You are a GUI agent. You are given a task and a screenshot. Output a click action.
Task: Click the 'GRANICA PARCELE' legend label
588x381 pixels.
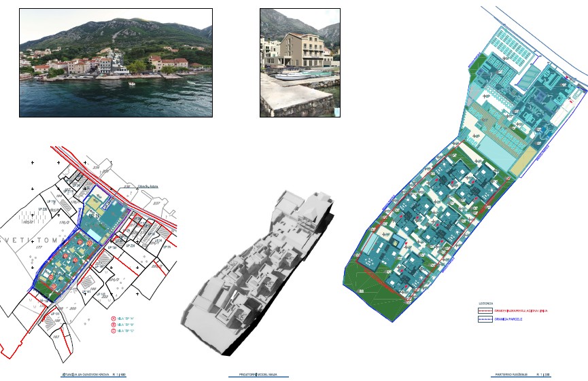click(x=508, y=319)
